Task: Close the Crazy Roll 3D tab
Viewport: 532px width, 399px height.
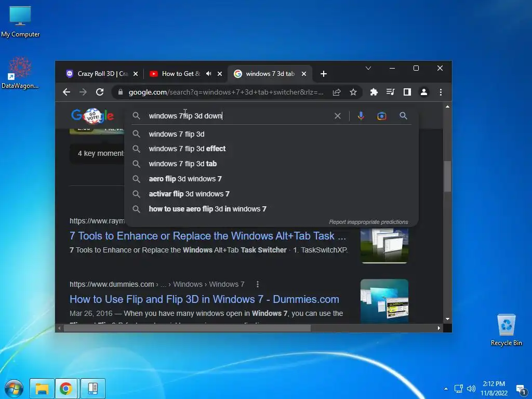Action: click(136, 74)
